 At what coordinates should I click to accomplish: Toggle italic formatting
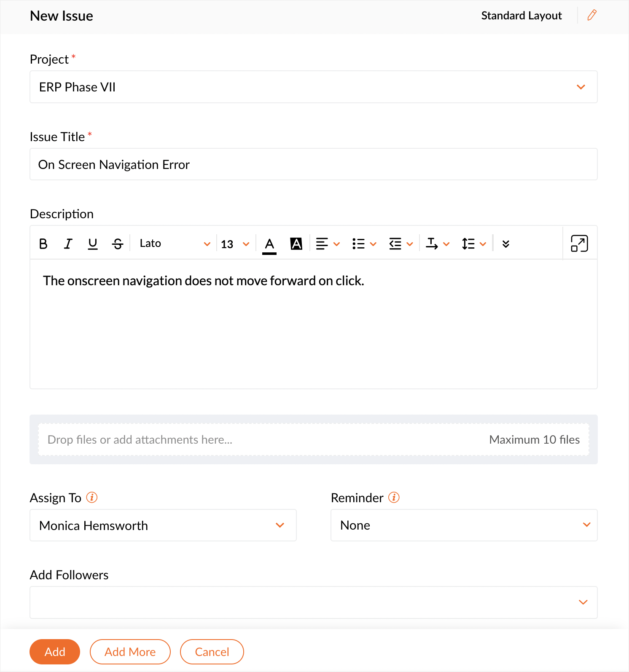68,244
